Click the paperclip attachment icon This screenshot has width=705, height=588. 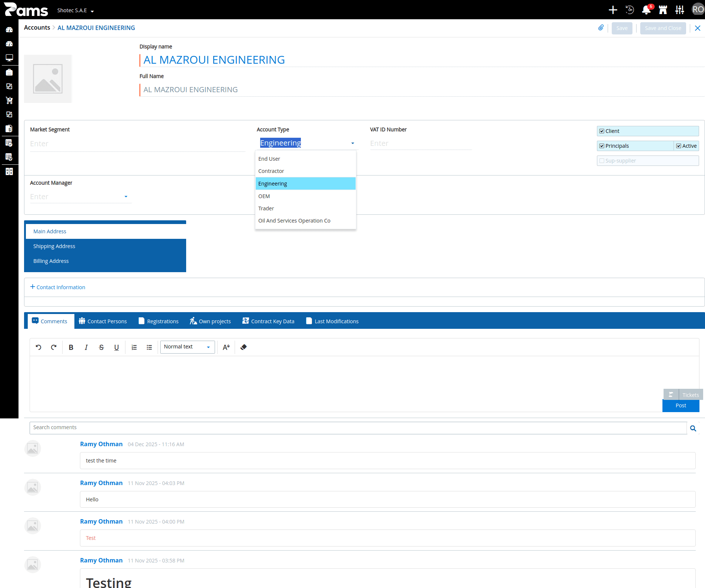point(601,28)
